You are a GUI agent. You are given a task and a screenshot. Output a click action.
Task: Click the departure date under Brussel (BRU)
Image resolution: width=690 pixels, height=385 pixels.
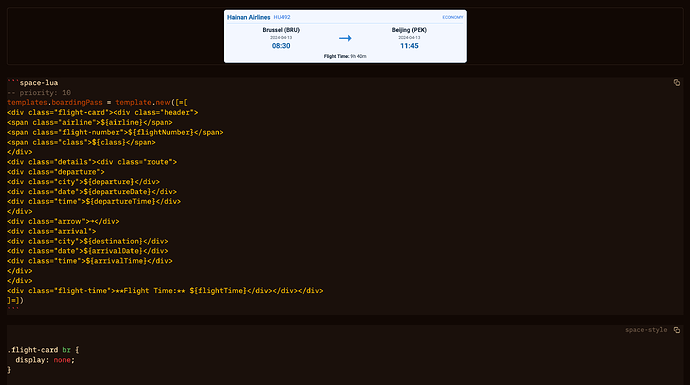281,38
